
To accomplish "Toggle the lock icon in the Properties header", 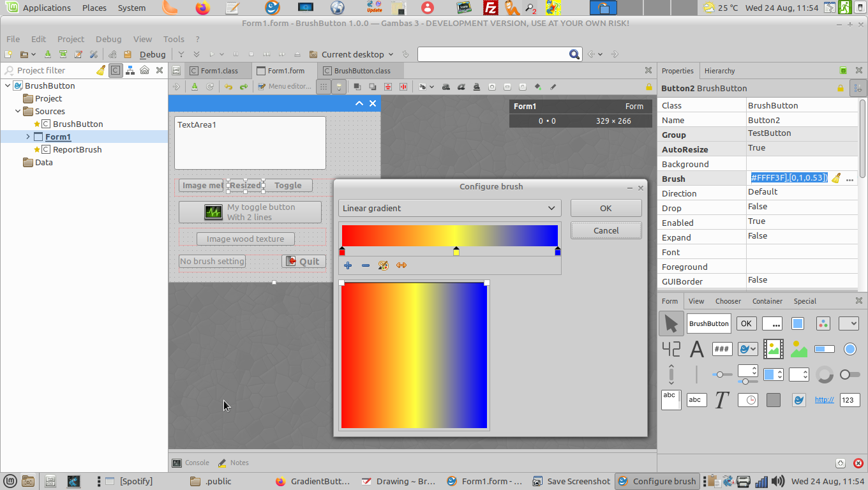I will pyautogui.click(x=841, y=88).
